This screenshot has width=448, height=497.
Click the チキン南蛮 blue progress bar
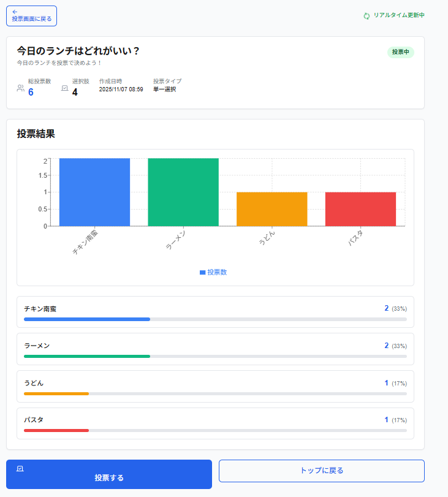pos(87,319)
